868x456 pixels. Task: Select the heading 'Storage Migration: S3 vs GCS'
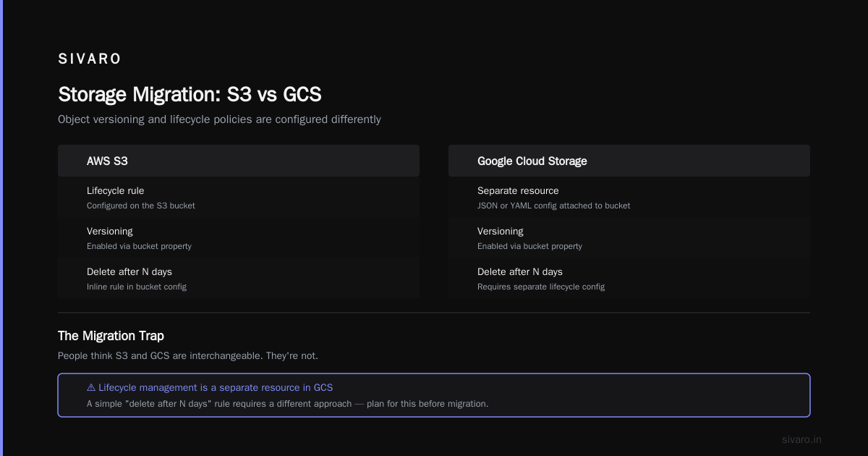[x=190, y=94]
